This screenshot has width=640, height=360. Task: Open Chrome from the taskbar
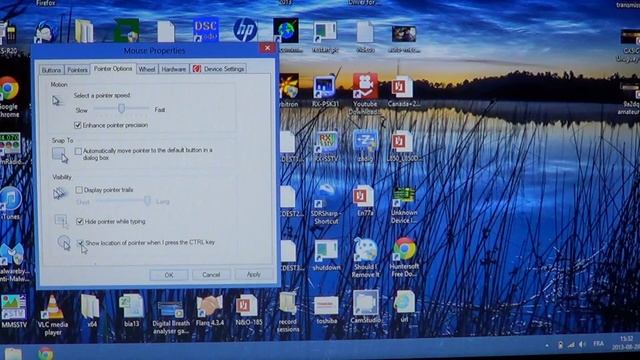45,353
